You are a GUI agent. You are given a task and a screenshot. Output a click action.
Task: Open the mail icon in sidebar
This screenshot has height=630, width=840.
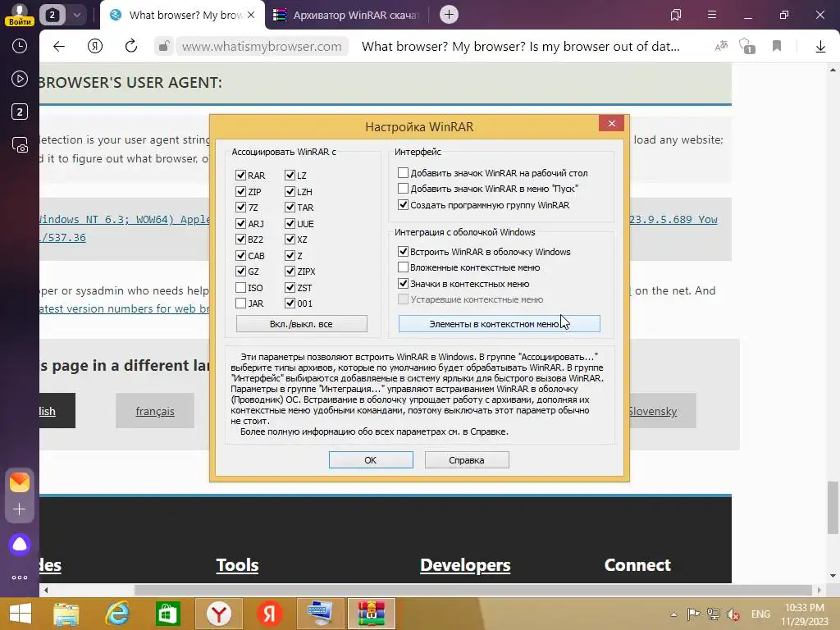(x=20, y=482)
